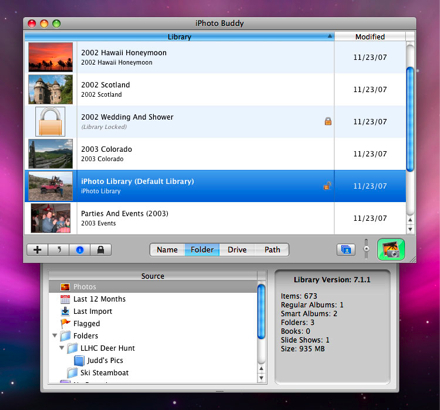This screenshot has width=440, height=410.
Task: Click library list scroll up arrow
Action: pyautogui.click(x=410, y=220)
